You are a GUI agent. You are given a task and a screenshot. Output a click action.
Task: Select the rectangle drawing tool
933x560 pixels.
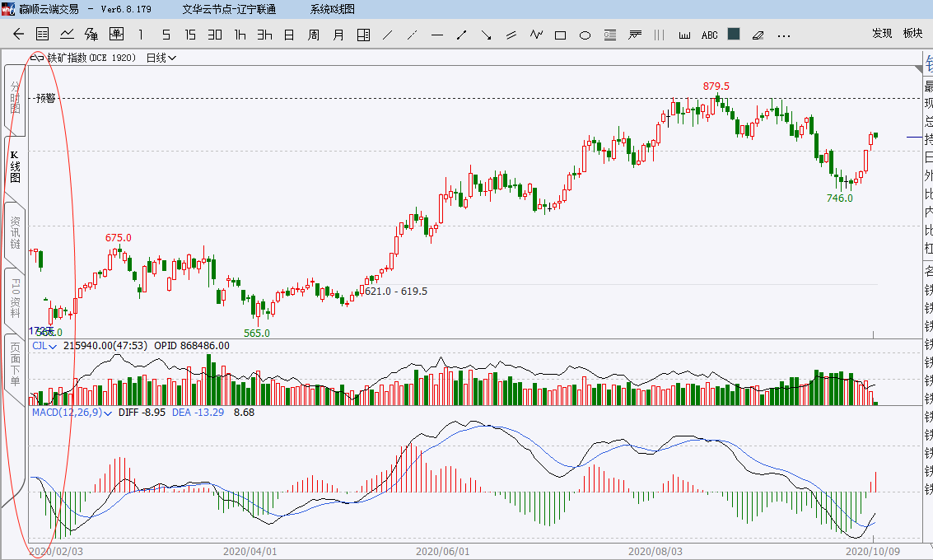[561, 35]
